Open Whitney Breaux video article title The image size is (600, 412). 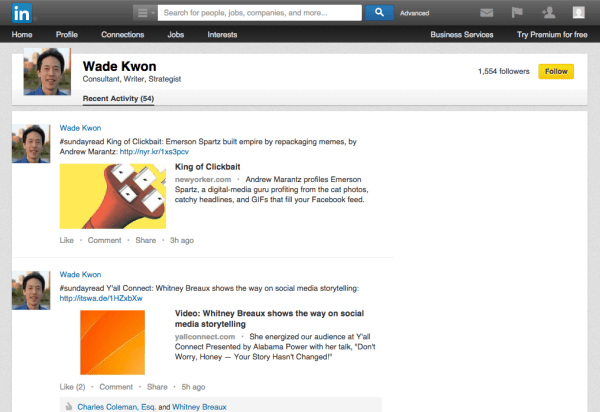pos(269,319)
